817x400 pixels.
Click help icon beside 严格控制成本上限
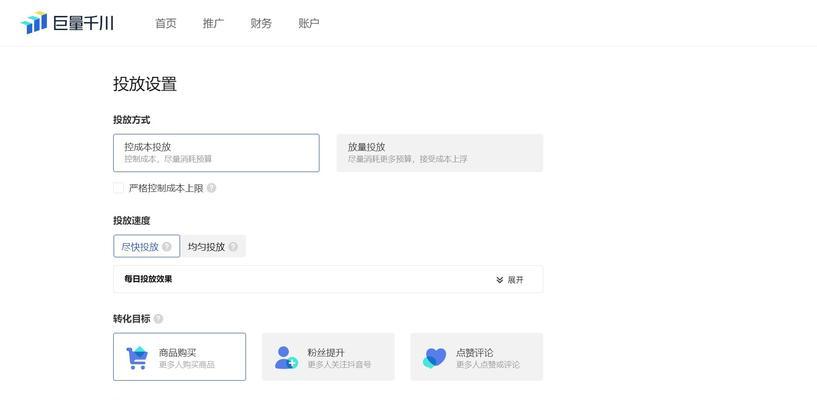pos(212,188)
